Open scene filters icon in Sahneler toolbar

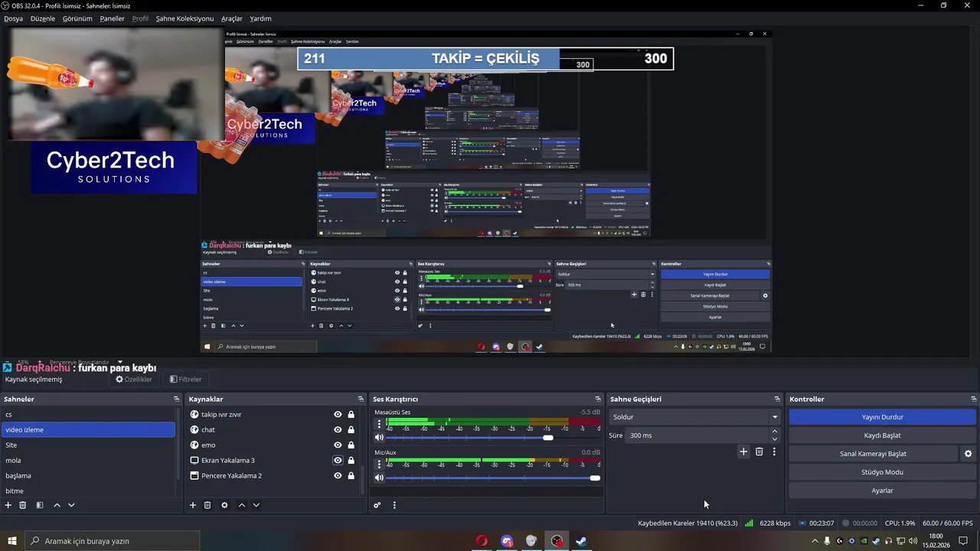pos(40,505)
